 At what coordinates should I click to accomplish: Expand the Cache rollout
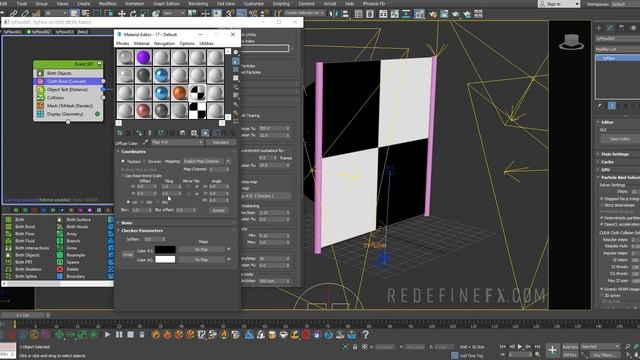pos(607,162)
